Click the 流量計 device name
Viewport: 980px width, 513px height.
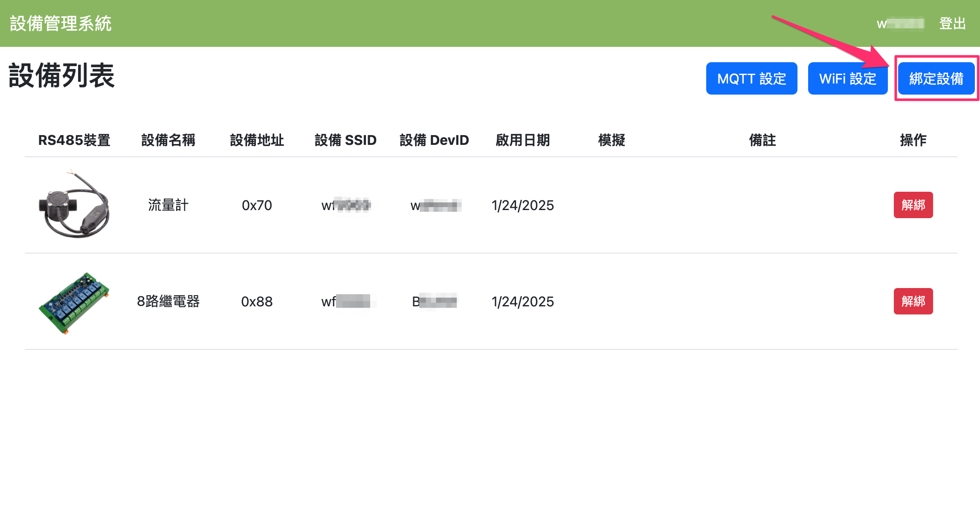pos(168,205)
